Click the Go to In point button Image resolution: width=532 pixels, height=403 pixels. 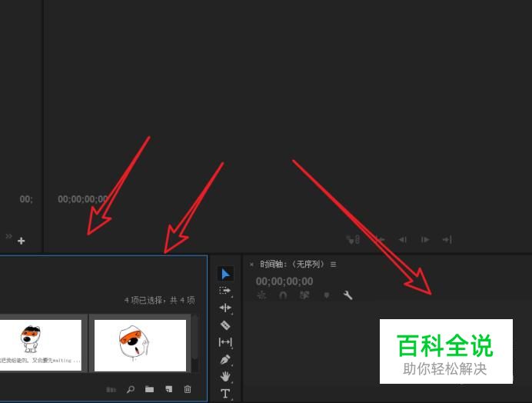(381, 240)
